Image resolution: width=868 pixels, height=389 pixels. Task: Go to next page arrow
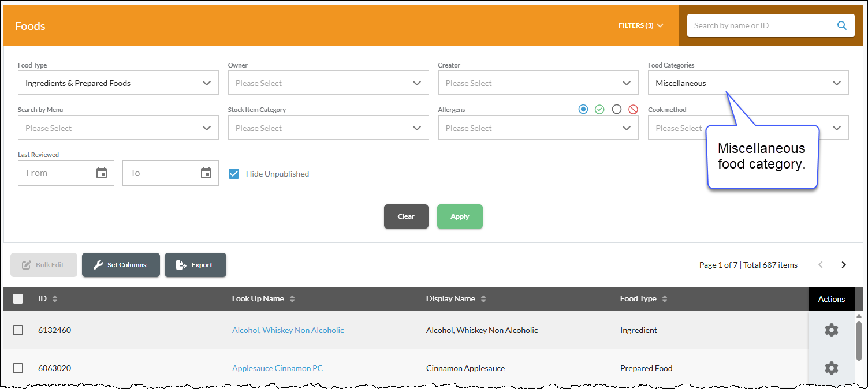tap(844, 265)
